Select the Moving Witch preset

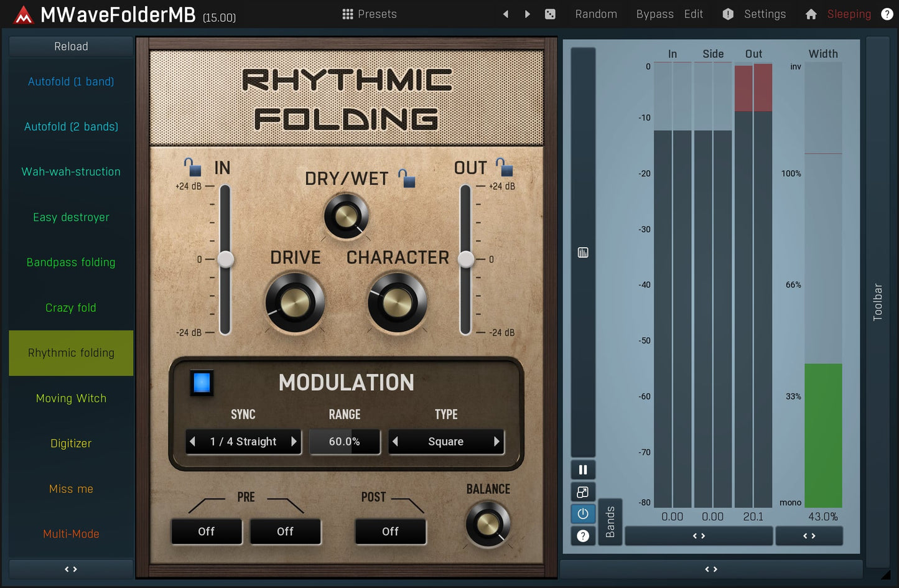pyautogui.click(x=71, y=398)
